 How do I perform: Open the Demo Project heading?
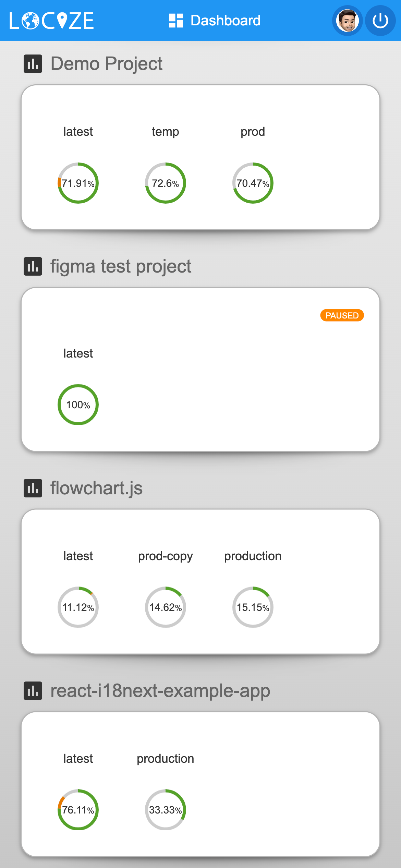[106, 64]
